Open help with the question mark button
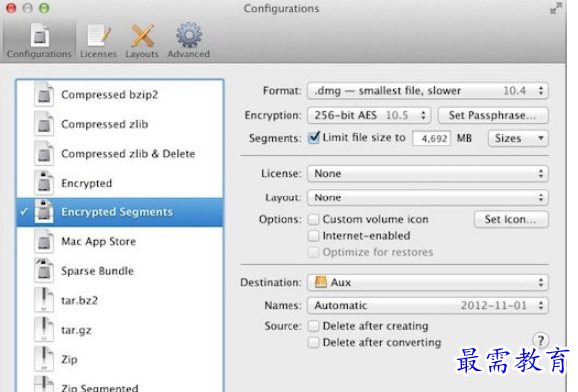 [x=541, y=340]
